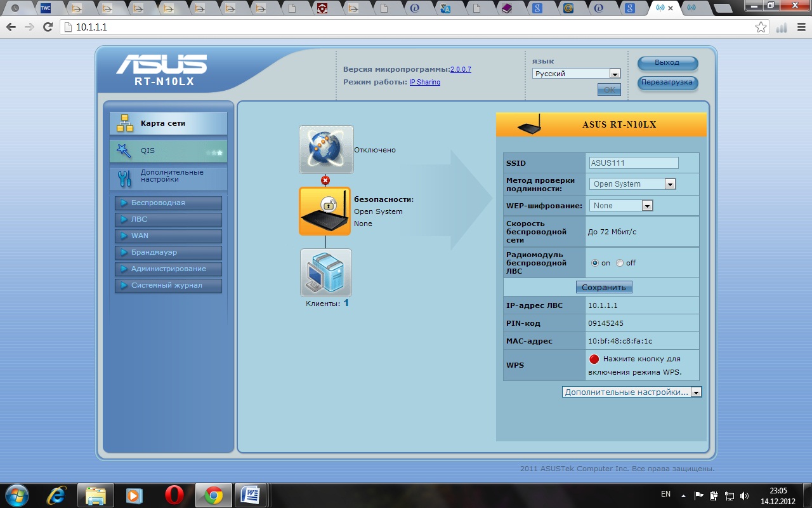Image resolution: width=812 pixels, height=508 pixels.
Task: Click the Internet globe status icon
Action: [x=326, y=150]
